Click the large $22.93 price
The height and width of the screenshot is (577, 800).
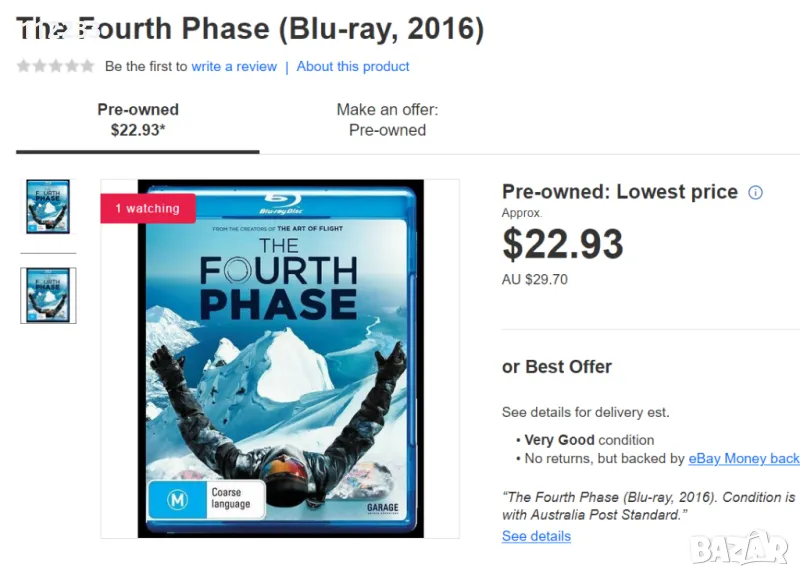(562, 244)
